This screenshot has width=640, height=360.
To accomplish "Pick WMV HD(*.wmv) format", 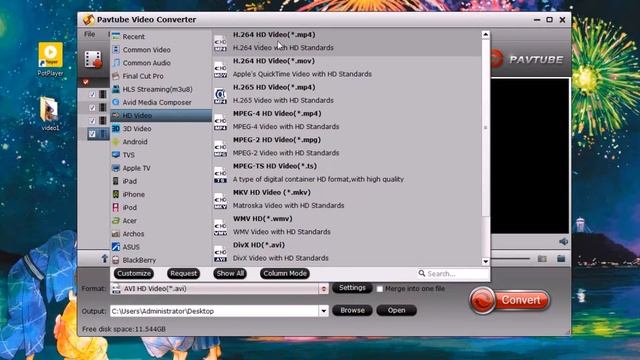I will point(347,225).
